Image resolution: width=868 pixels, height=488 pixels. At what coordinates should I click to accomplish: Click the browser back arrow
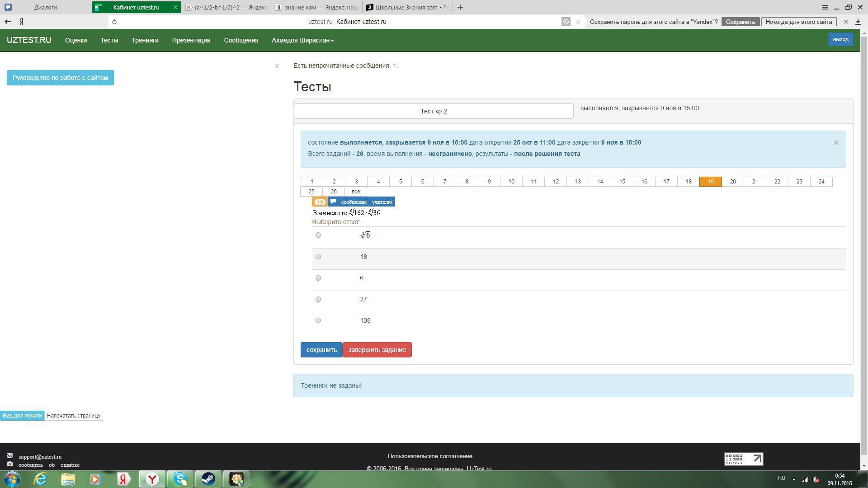click(8, 22)
